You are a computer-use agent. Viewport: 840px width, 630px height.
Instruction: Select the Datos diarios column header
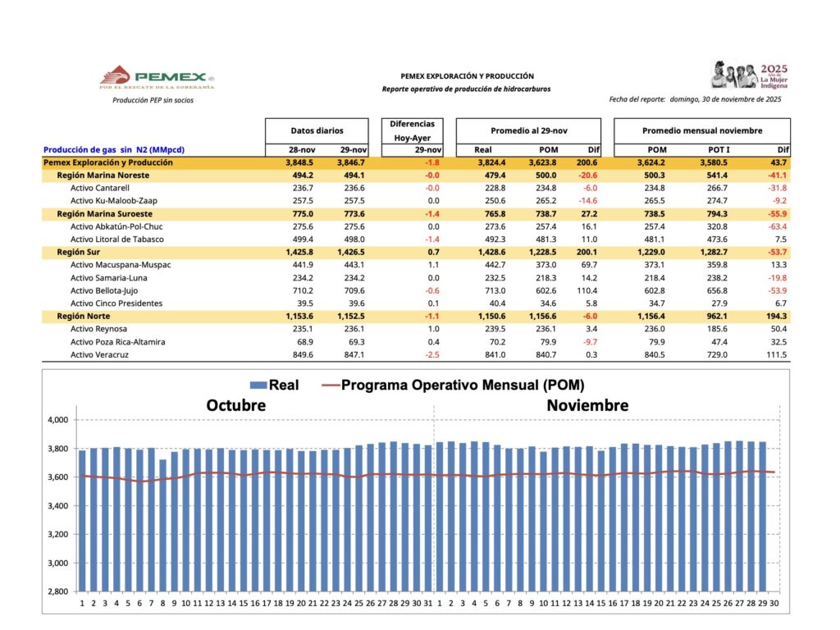(x=317, y=130)
